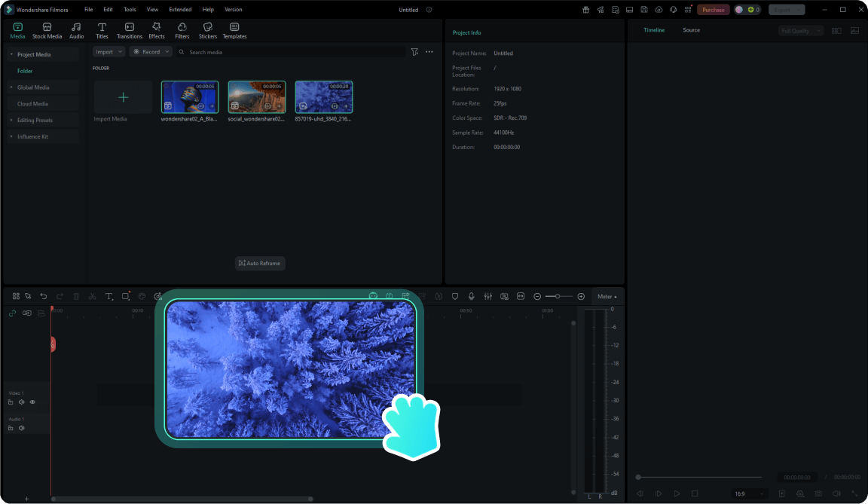The height and width of the screenshot is (504, 868).
Task: Select the Split scissors tool in timeline toolbar
Action: [92, 296]
